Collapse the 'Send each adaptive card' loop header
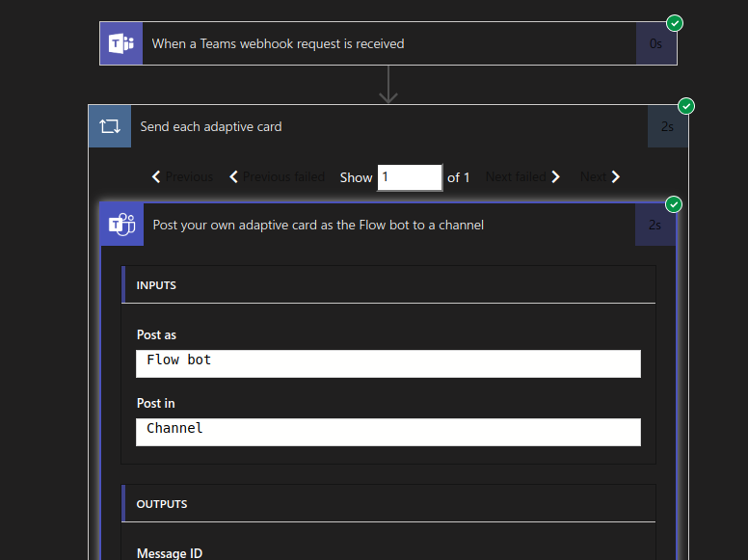 point(388,126)
